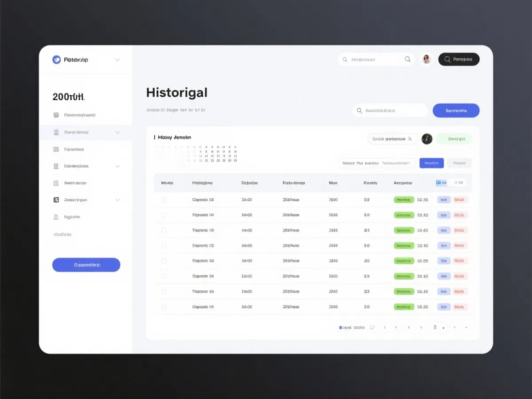532x399 pixels.
Task: Check the fourth table row's checkbox
Action: [164, 246]
